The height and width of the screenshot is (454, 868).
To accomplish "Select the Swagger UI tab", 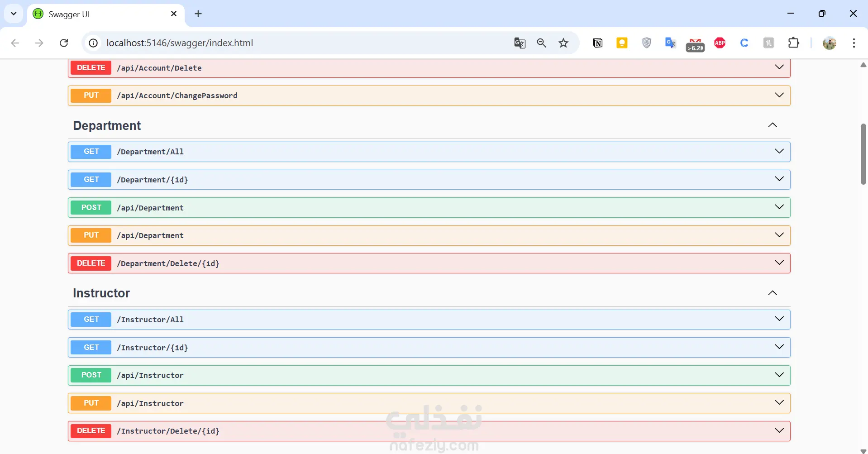I will [106, 15].
